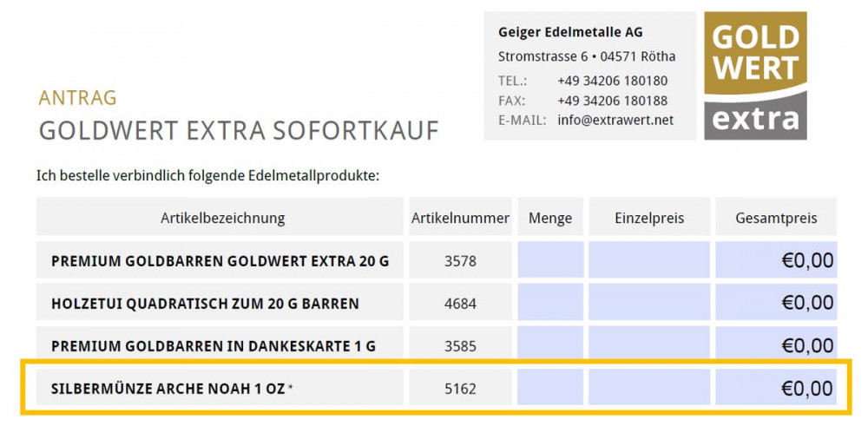Click the Goldwert Extra logo
This screenshot has height=426, width=868.
(x=755, y=75)
